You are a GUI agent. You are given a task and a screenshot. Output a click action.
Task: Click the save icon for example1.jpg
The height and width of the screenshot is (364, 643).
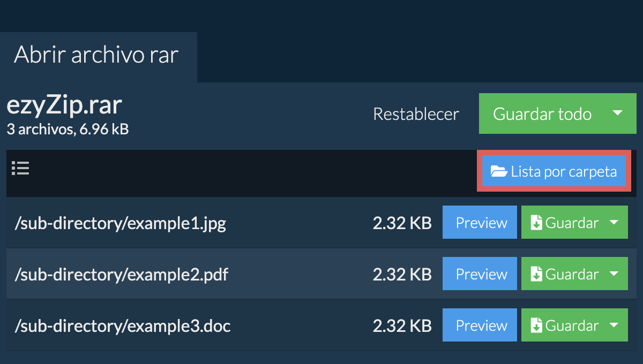click(536, 223)
